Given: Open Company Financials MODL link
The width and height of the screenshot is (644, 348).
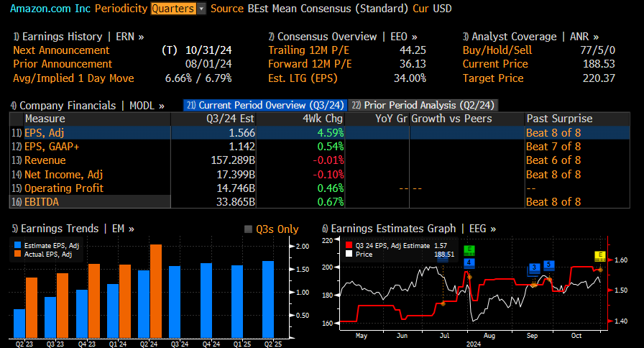Looking at the screenshot, I should click(x=88, y=106).
